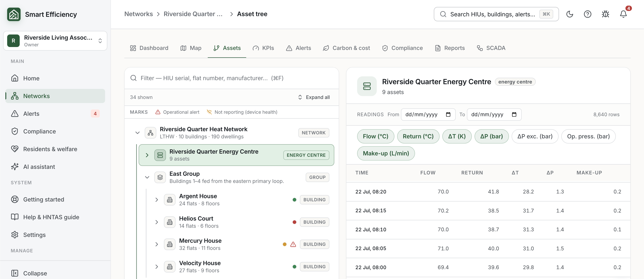Click Residents & welfare heart icon
Viewport: 644px width, 279px height.
pyautogui.click(x=15, y=149)
